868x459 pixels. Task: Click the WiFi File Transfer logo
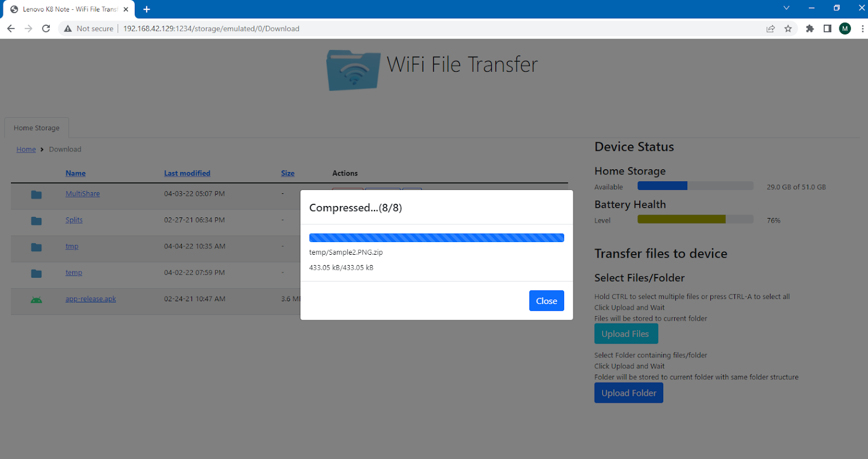pos(353,70)
